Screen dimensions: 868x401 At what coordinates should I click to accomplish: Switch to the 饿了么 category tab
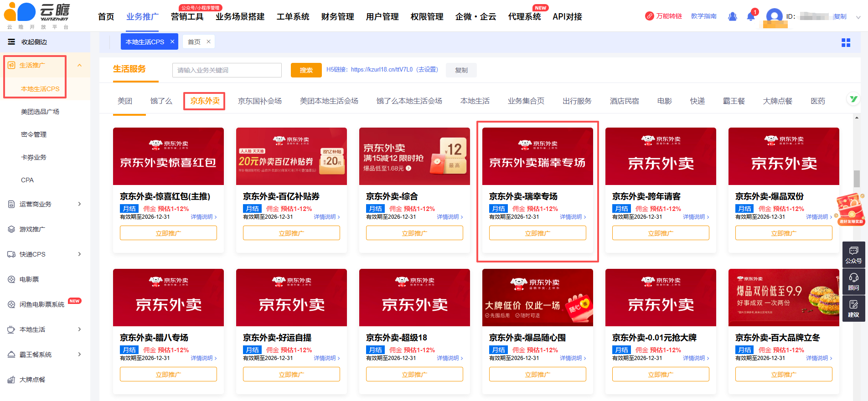tap(161, 101)
